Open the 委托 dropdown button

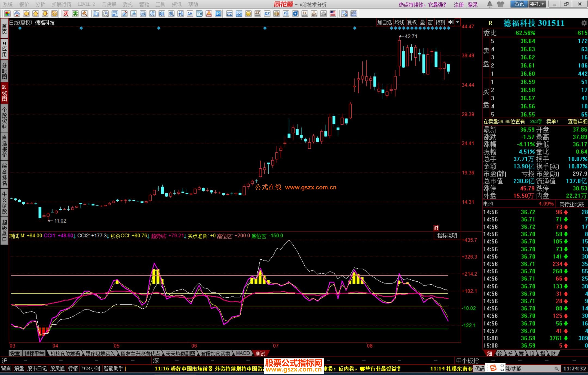click(x=537, y=4)
